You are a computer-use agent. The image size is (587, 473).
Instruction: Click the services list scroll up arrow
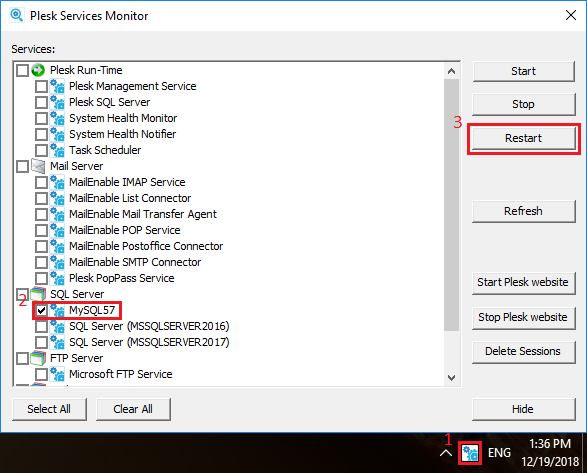(451, 71)
